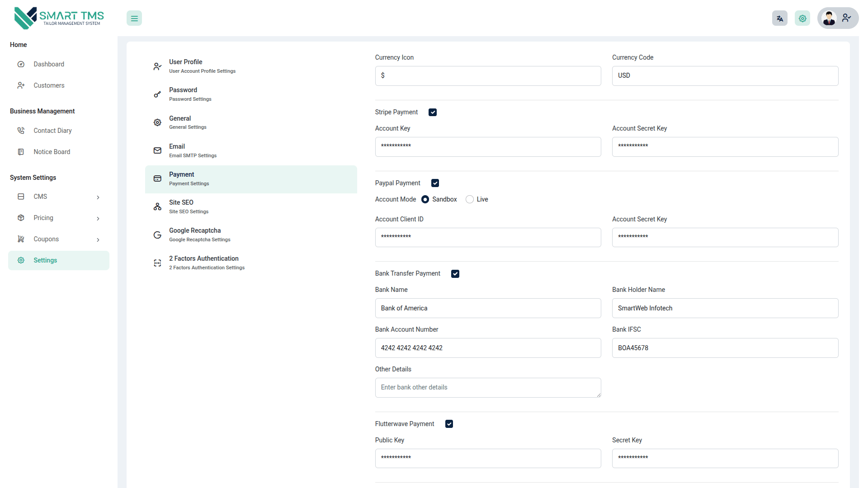Click the Bank IFSC input field
The width and height of the screenshot is (868, 488).
click(725, 348)
